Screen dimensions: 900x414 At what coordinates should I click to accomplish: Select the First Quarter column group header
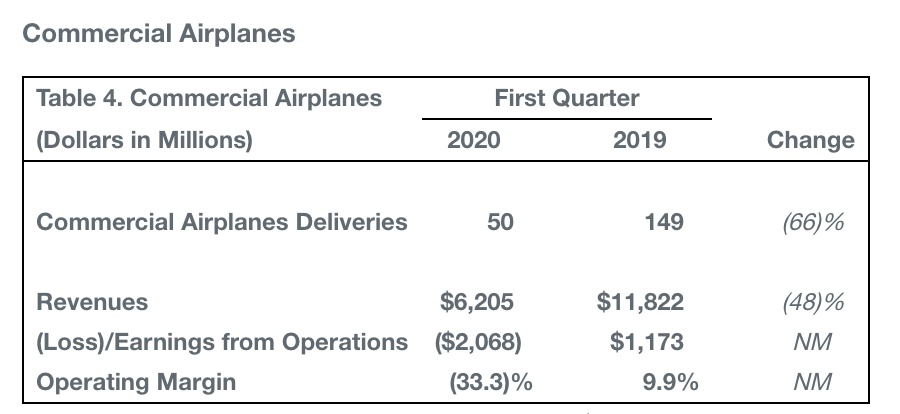(x=566, y=98)
